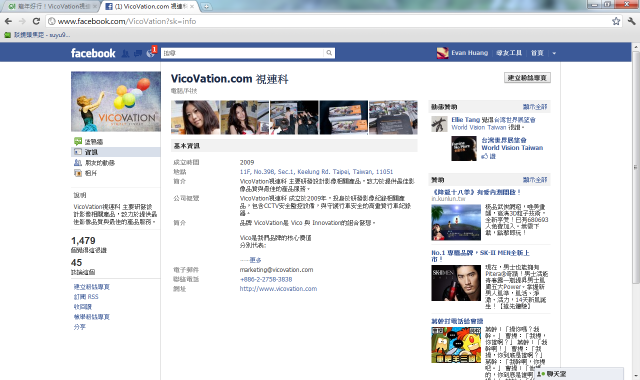The image size is (640, 380).
Task: Click the beach game ad image
Action: point(456,223)
